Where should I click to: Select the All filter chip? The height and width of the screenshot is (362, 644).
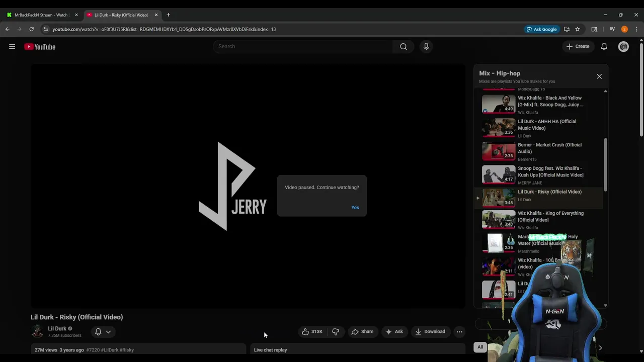click(x=480, y=347)
